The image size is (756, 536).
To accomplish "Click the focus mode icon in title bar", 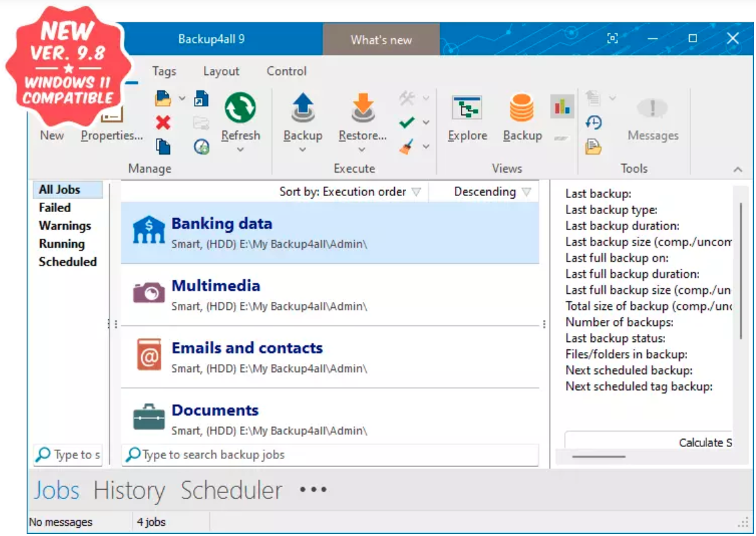I will coord(612,38).
